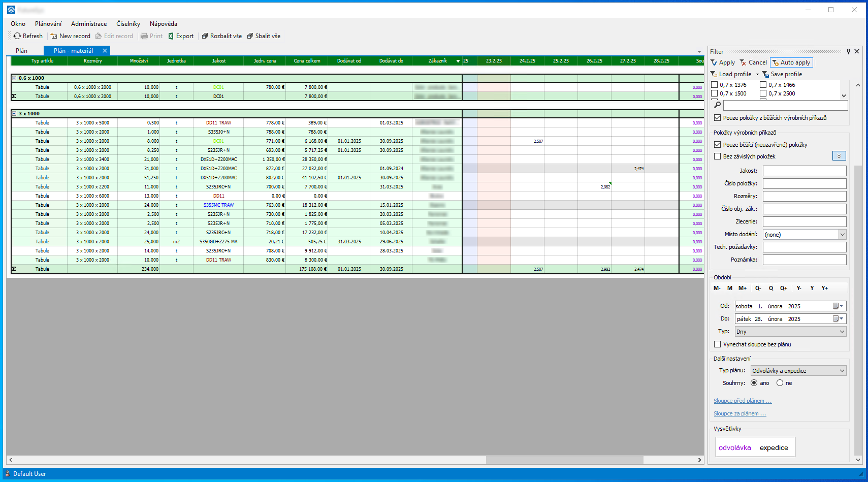Enable the Bez závislých položek checkbox
The height and width of the screenshot is (482, 868).
(x=718, y=156)
